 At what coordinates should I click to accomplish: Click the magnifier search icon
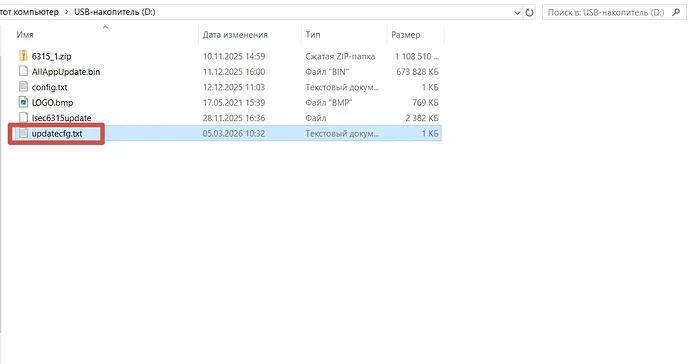point(676,12)
